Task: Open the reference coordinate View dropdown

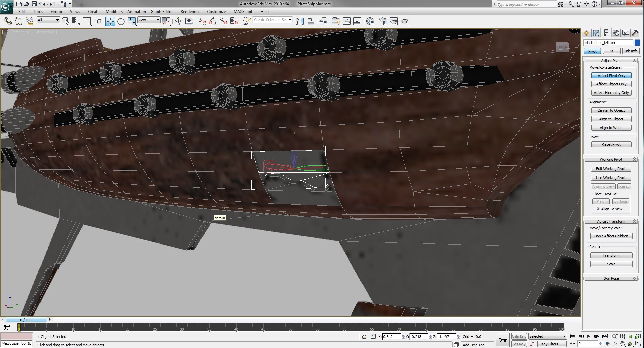Action: tap(149, 20)
